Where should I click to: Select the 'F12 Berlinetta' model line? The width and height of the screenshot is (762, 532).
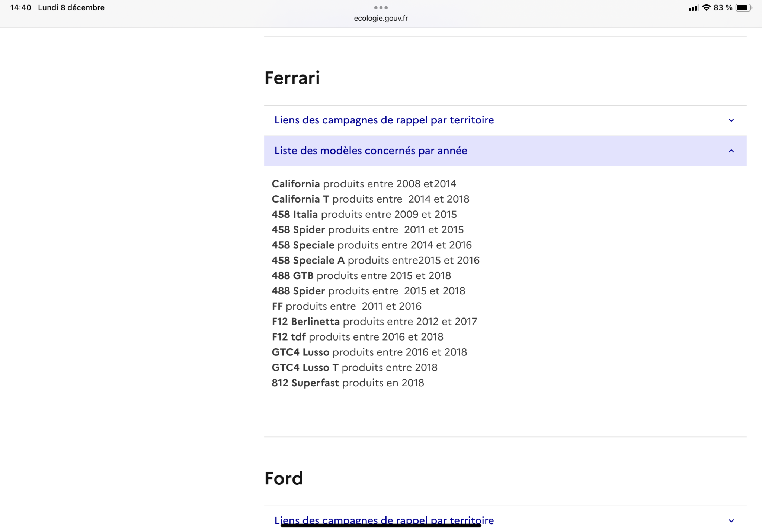(x=374, y=321)
